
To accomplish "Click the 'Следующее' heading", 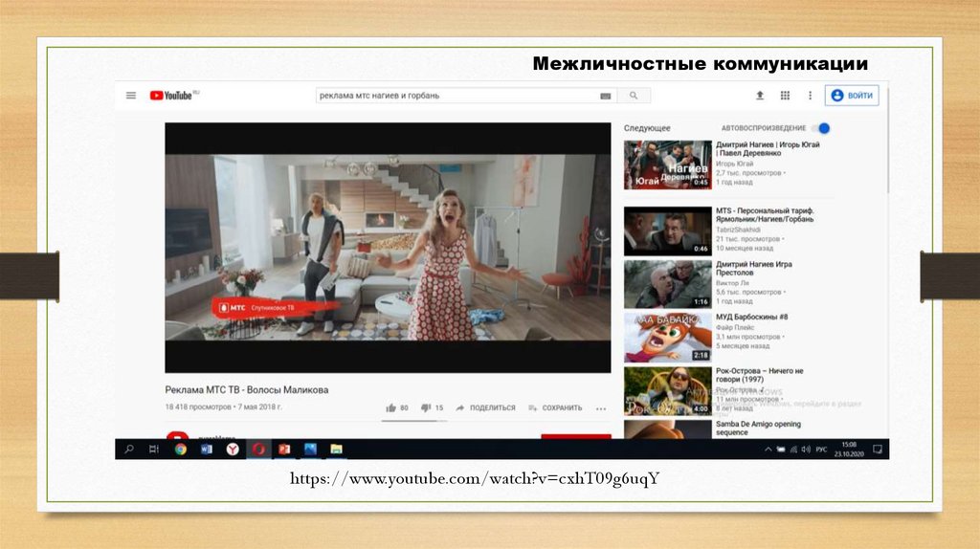I will (x=647, y=128).
